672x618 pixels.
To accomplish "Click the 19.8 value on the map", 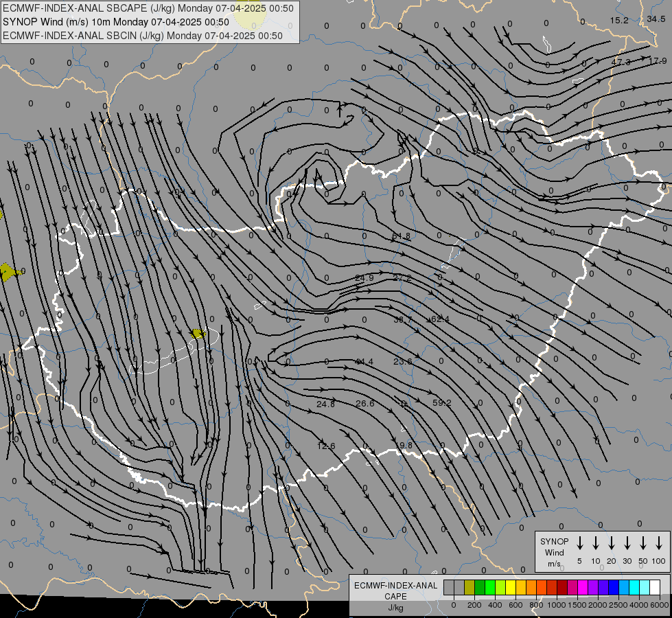I will pyautogui.click(x=404, y=446).
